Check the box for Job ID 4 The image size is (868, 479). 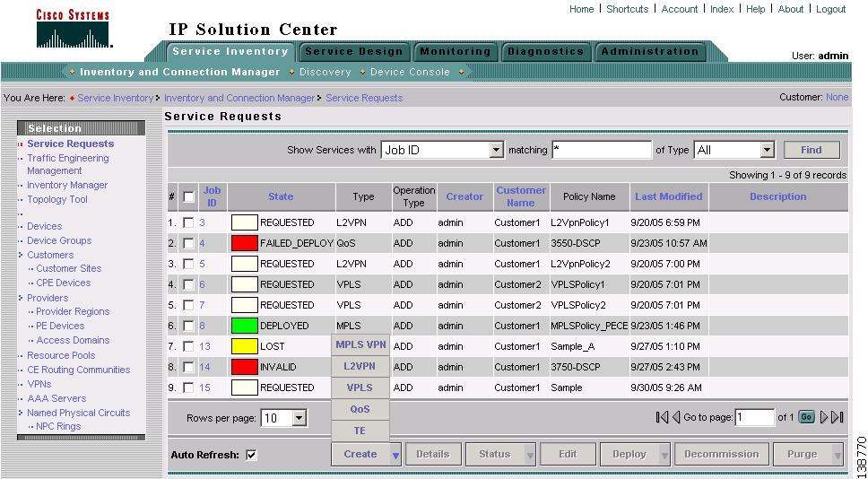(x=188, y=243)
